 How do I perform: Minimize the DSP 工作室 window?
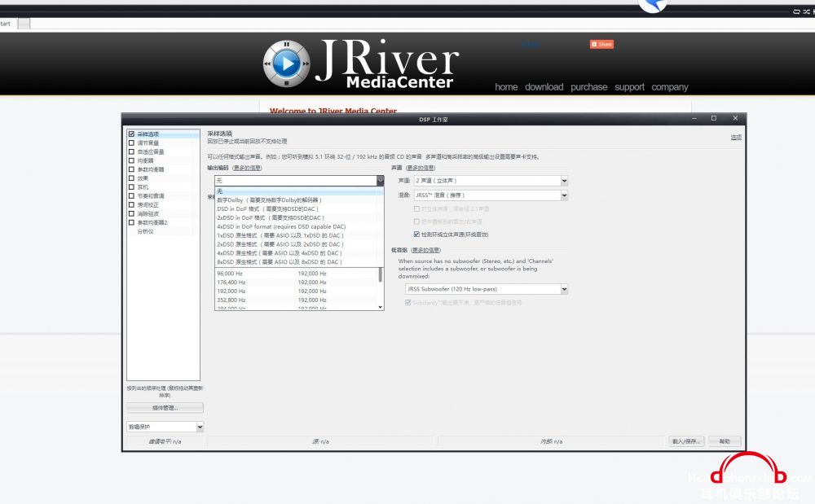694,118
